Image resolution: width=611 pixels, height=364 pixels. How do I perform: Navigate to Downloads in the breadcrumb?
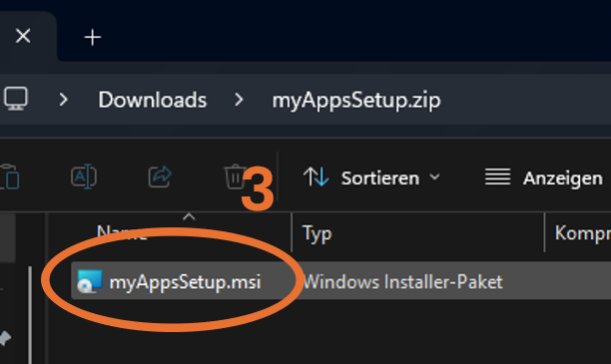click(x=153, y=100)
